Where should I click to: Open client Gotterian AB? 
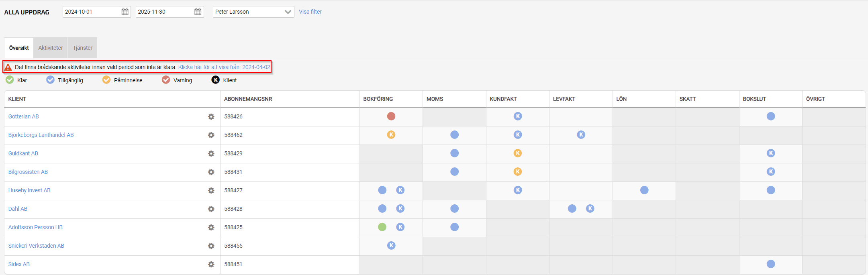click(24, 116)
